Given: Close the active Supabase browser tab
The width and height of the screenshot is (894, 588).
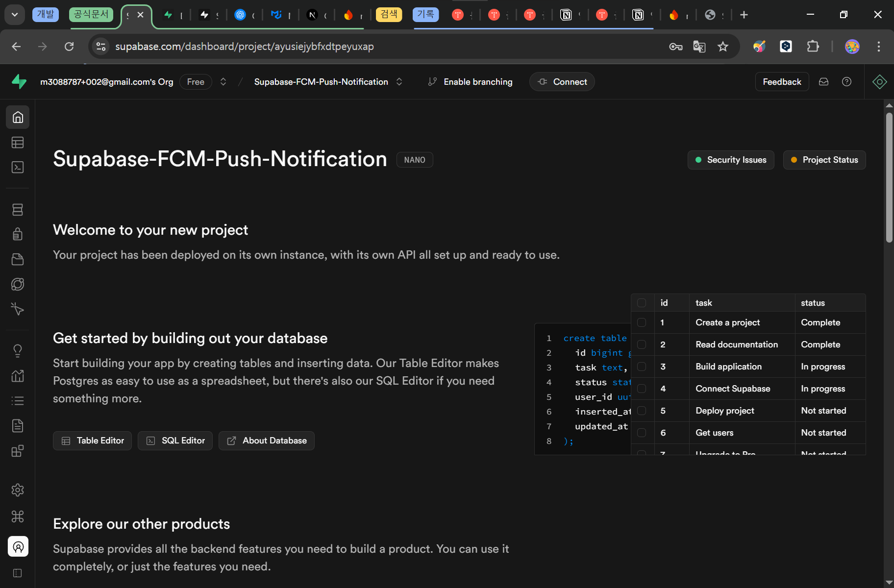Looking at the screenshot, I should (140, 15).
